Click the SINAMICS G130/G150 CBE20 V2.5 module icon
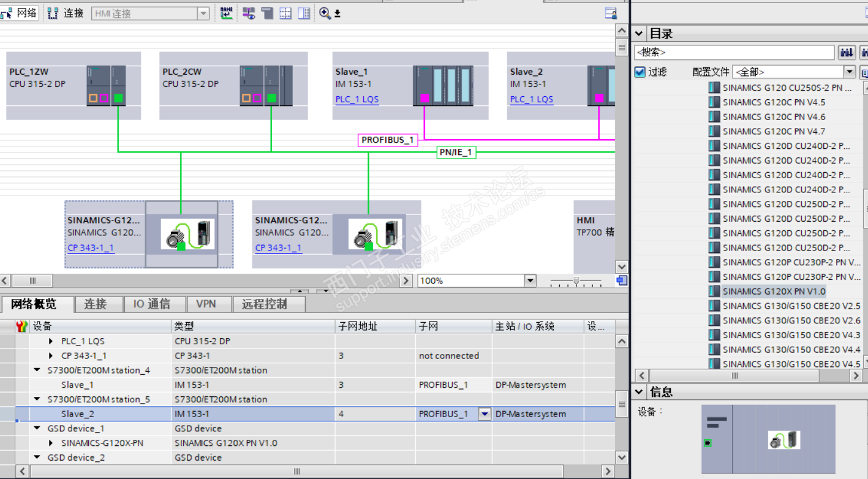This screenshot has height=479, width=868. click(714, 306)
